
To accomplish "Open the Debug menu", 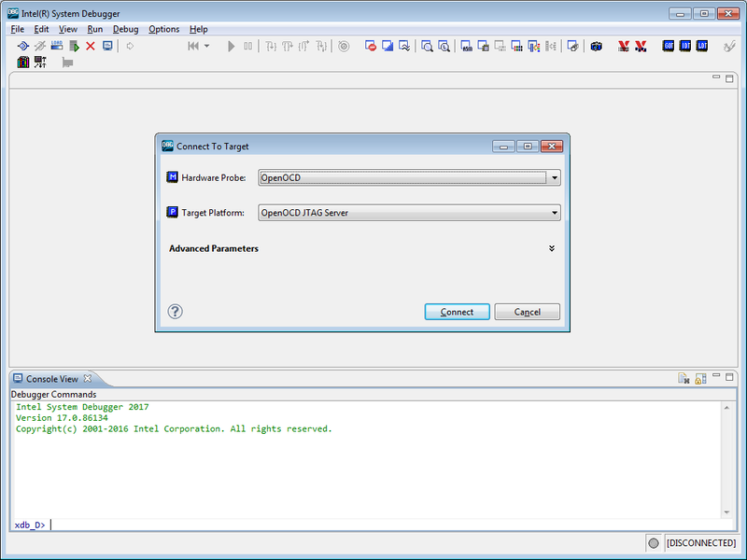I will [x=125, y=29].
